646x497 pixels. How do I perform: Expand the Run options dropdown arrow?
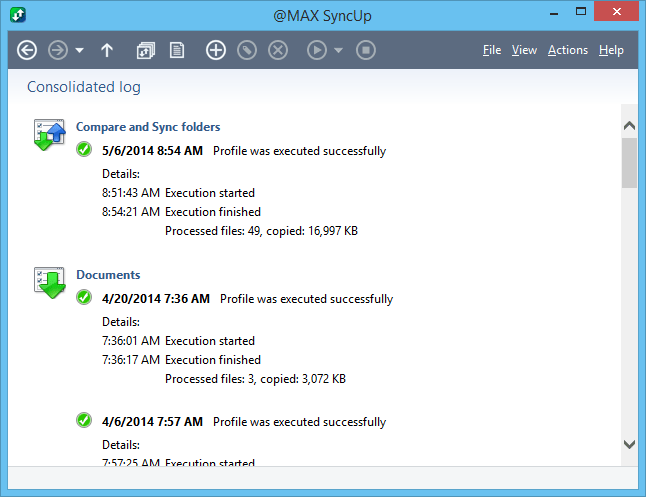pyautogui.click(x=339, y=50)
